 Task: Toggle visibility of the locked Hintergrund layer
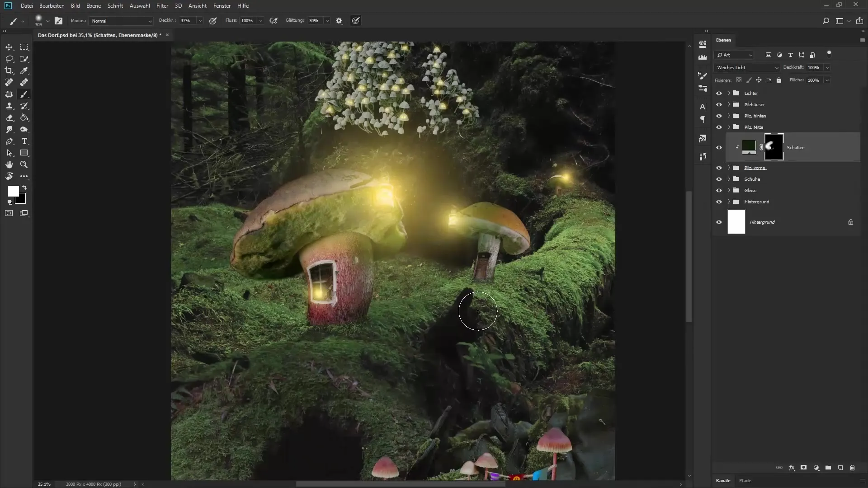click(x=719, y=222)
